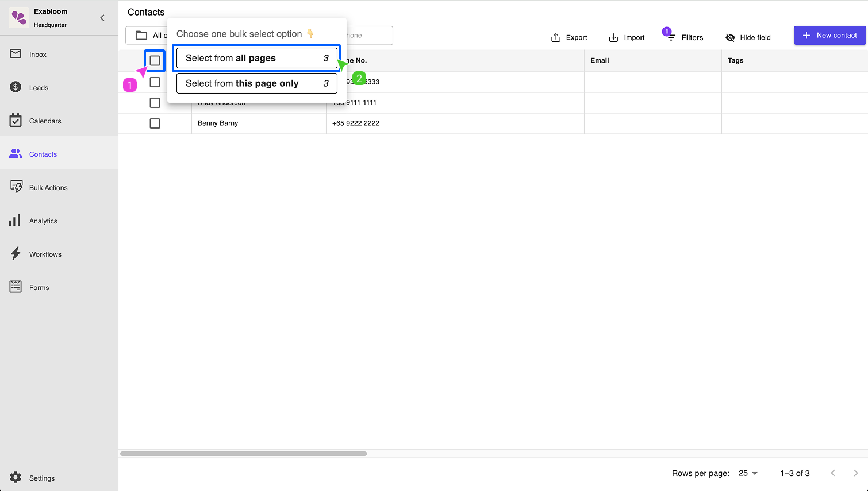This screenshot has width=868, height=491.
Task: Open Bulk Actions icon in sidebar
Action: click(16, 187)
